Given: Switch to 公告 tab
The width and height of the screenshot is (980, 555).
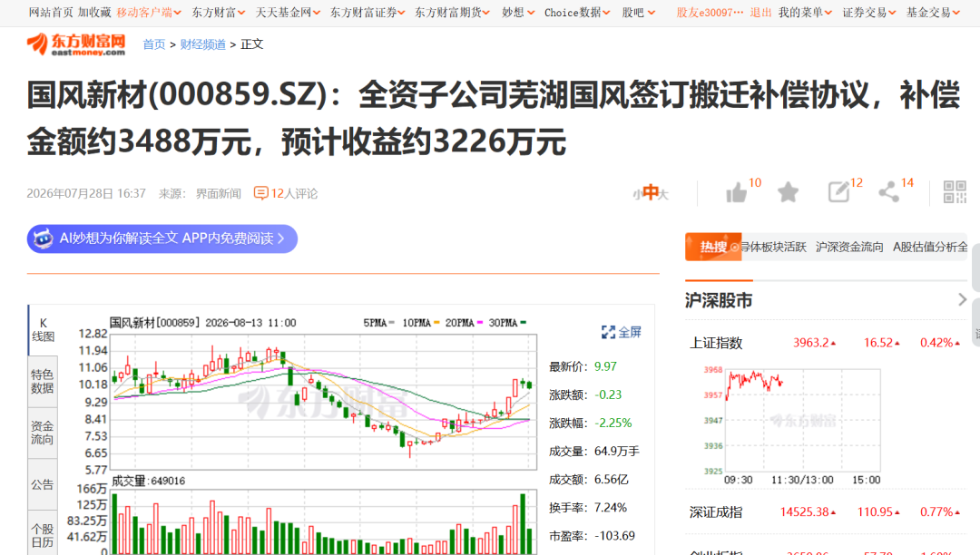Looking at the screenshot, I should [x=43, y=484].
